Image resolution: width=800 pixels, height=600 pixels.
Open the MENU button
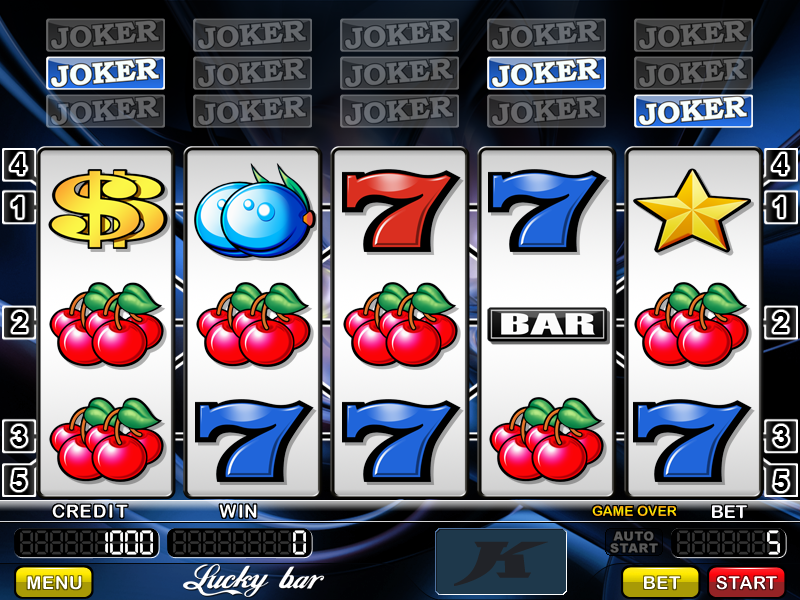[54, 582]
